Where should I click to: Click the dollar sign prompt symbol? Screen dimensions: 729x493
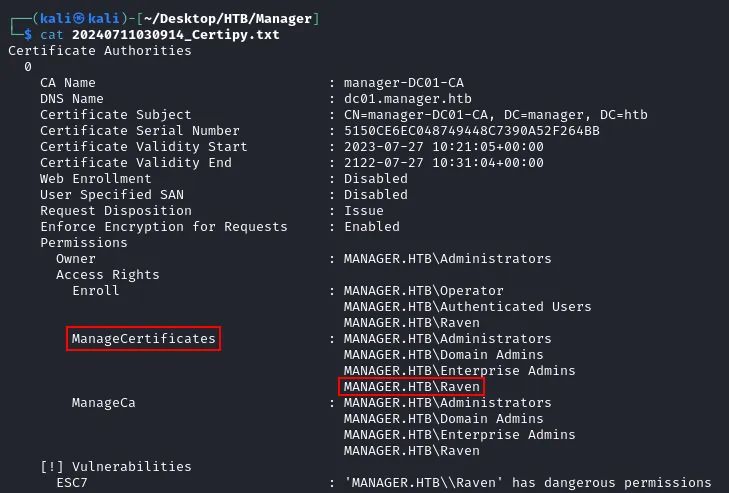click(28, 34)
